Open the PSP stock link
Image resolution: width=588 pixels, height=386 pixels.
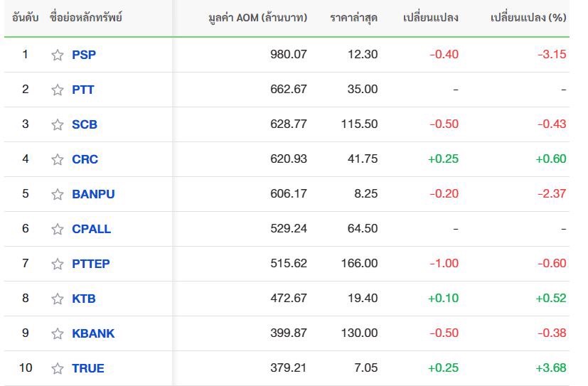coord(83,55)
